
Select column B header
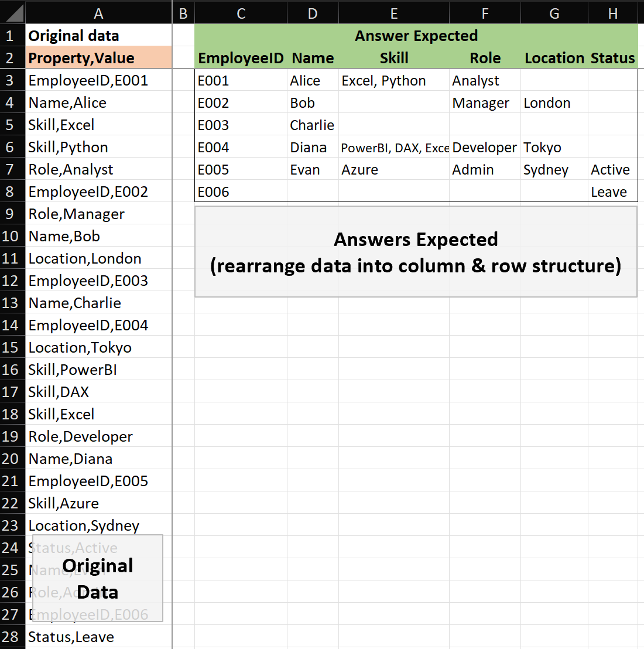pyautogui.click(x=183, y=13)
